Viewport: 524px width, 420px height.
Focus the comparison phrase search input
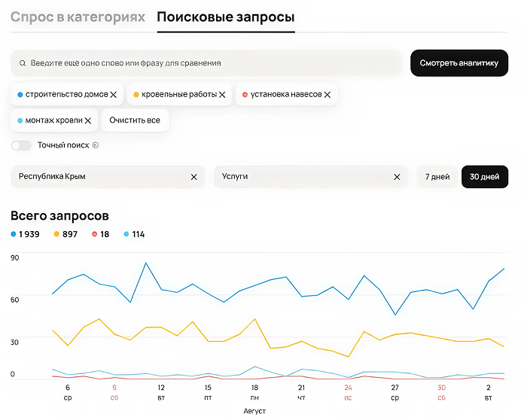211,63
